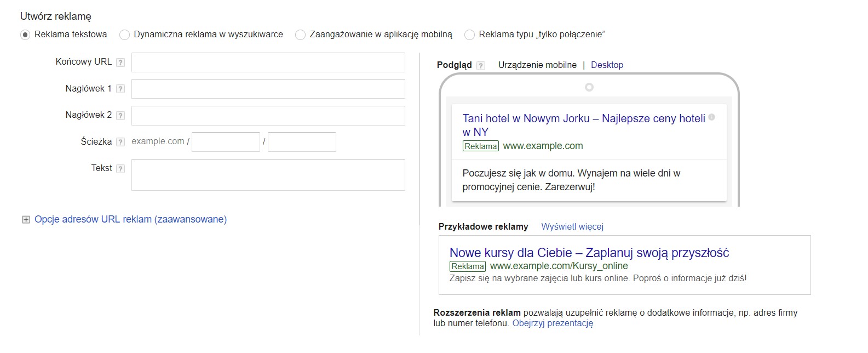The height and width of the screenshot is (353, 868).
Task: Open Wyświetl więcej example ads link
Action: (572, 226)
